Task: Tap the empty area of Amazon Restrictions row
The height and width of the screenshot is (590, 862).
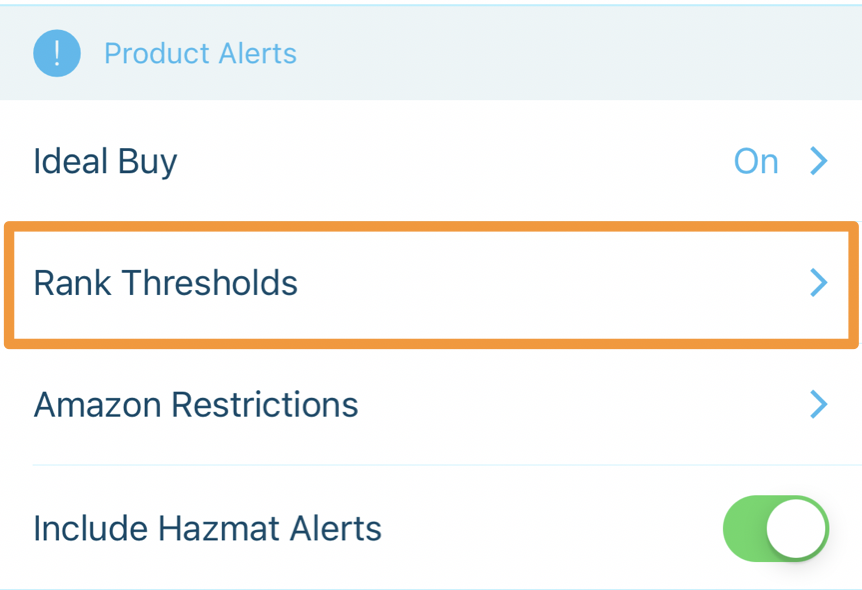Action: click(x=580, y=405)
